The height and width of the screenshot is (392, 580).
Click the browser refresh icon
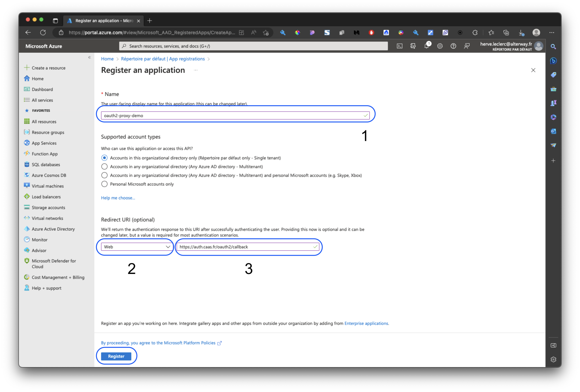[43, 33]
